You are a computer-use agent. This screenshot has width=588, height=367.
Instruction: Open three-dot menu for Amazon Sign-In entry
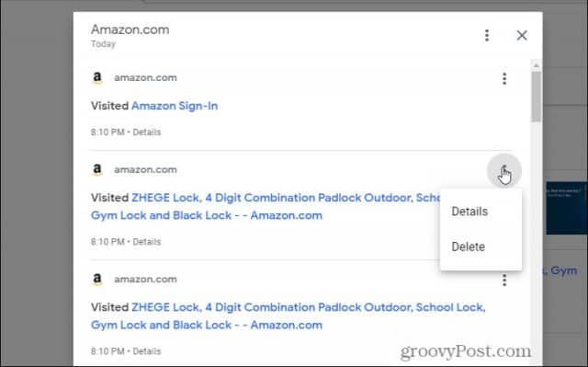[x=504, y=79]
